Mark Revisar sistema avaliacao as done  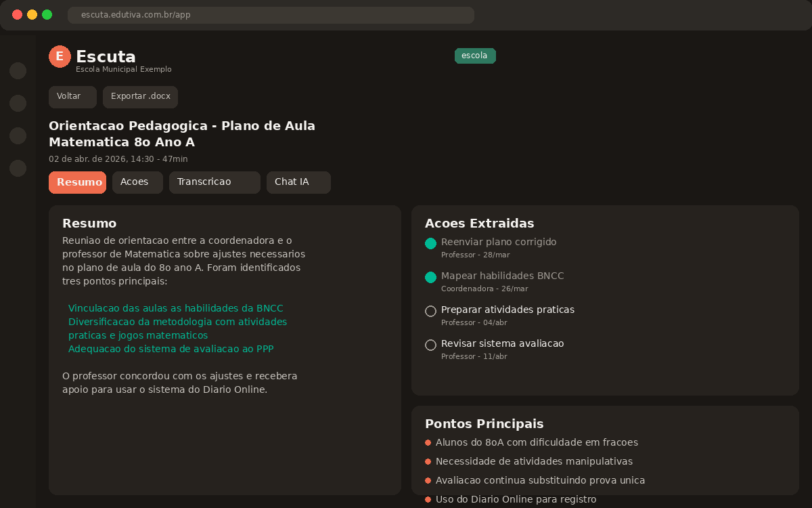(x=430, y=345)
